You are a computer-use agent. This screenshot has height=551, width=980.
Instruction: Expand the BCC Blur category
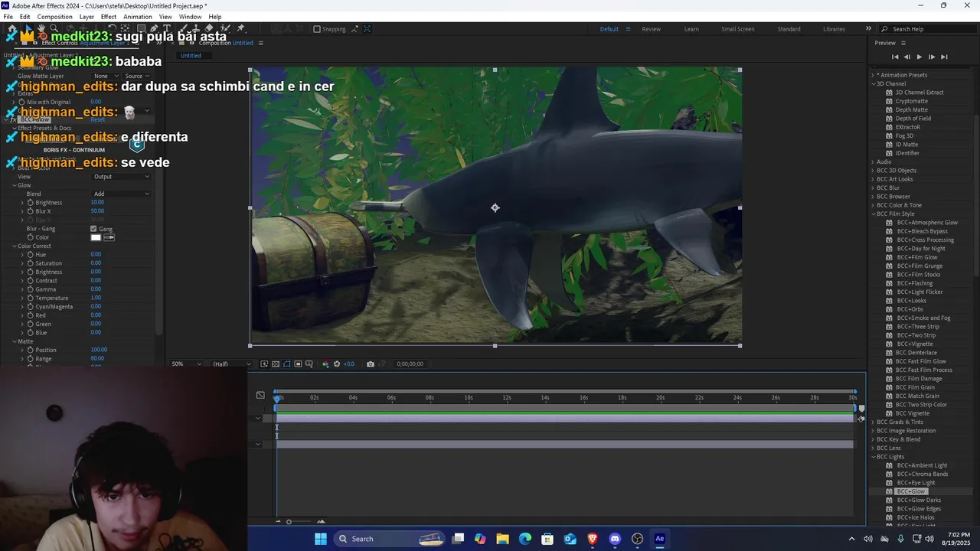873,187
